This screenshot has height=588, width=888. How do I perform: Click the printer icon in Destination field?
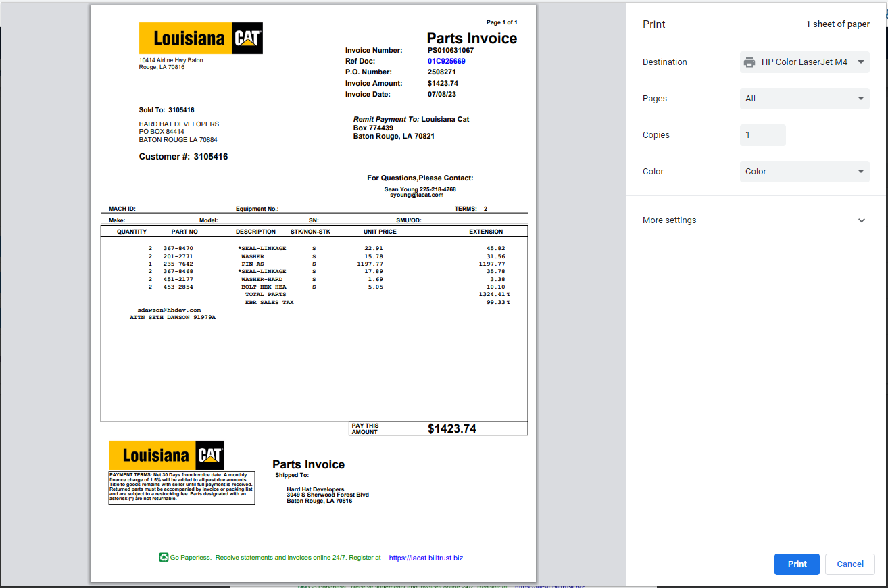[749, 62]
